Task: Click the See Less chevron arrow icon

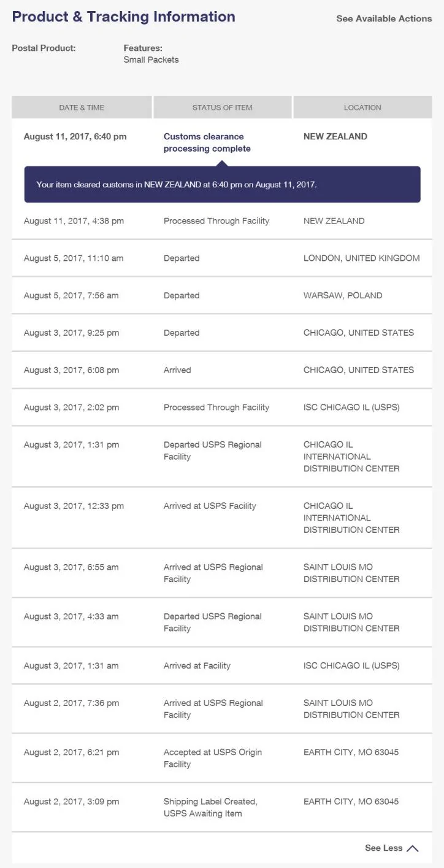Action: 413,848
